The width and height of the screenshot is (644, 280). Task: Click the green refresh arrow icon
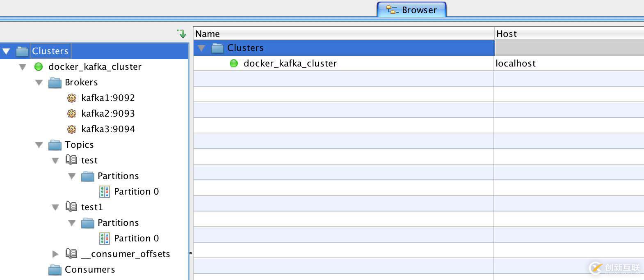[182, 33]
